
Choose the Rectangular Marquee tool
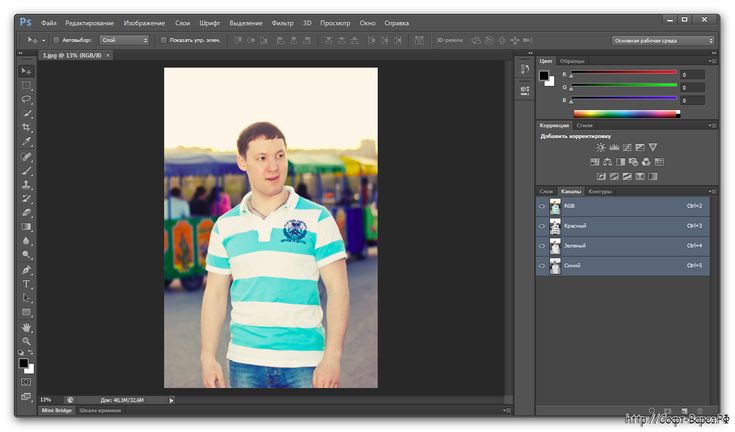click(x=27, y=86)
